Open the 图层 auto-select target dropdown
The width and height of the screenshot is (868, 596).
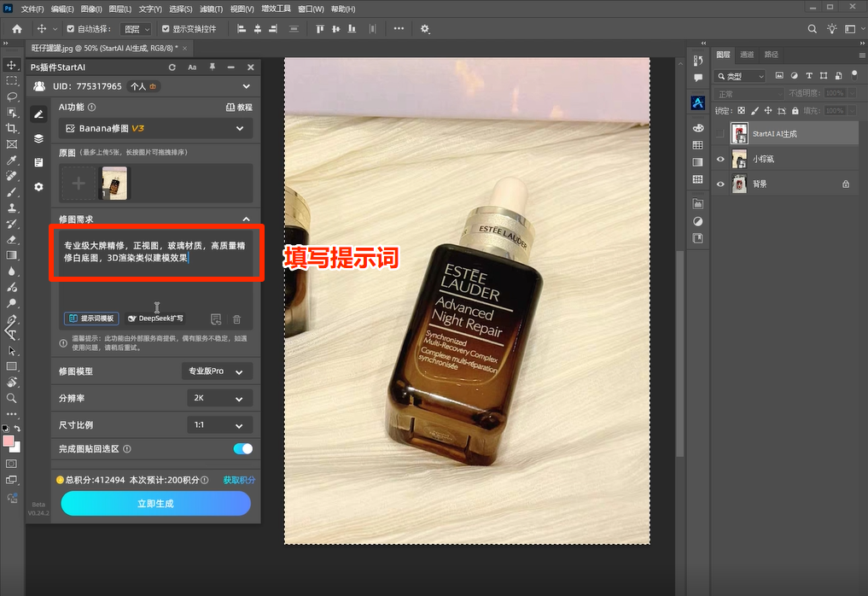click(x=136, y=29)
